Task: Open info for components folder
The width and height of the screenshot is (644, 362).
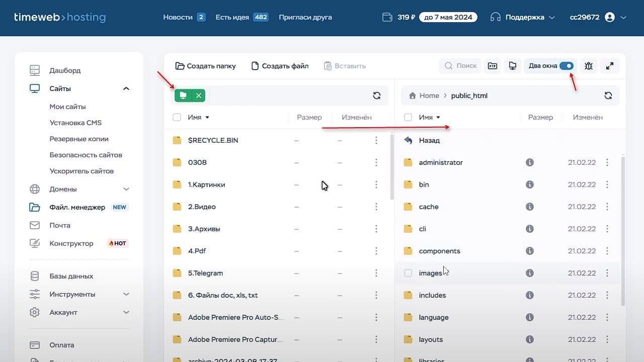Action: [x=529, y=251]
